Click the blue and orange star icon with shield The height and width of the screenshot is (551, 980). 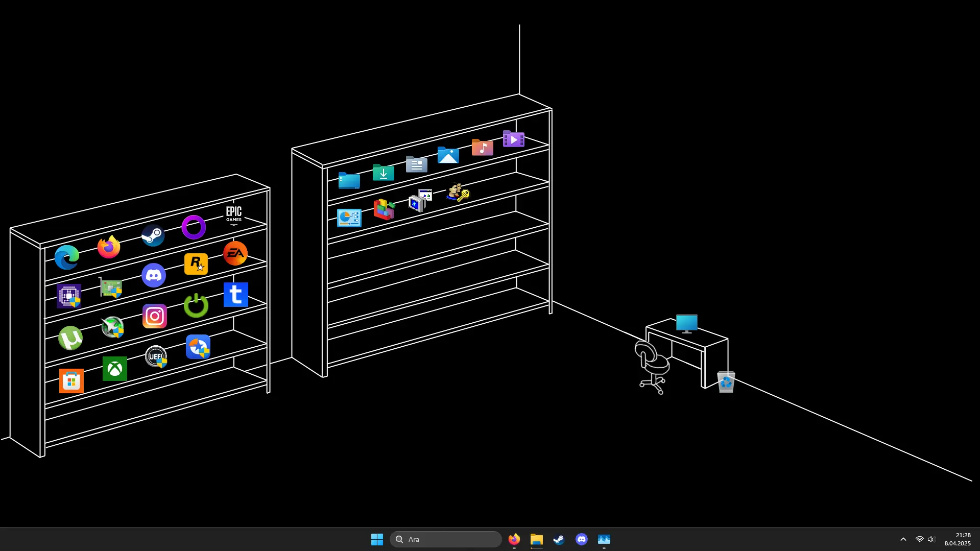coord(198,347)
